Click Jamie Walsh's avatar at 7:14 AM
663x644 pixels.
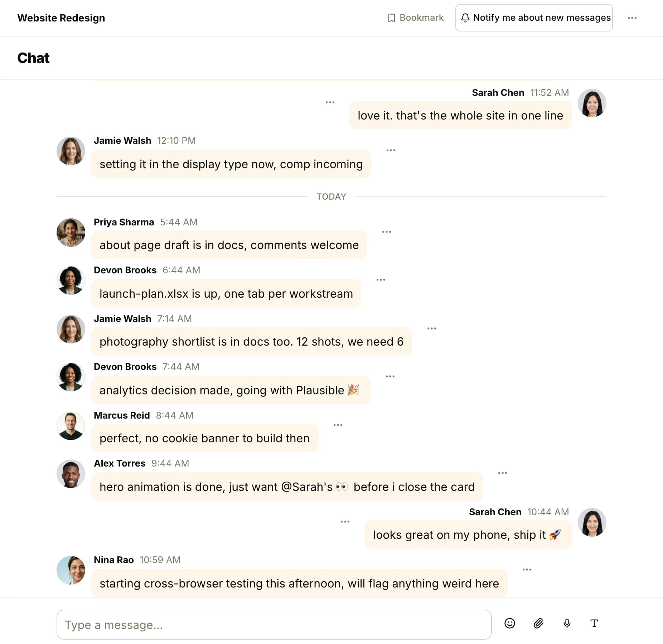tap(71, 329)
